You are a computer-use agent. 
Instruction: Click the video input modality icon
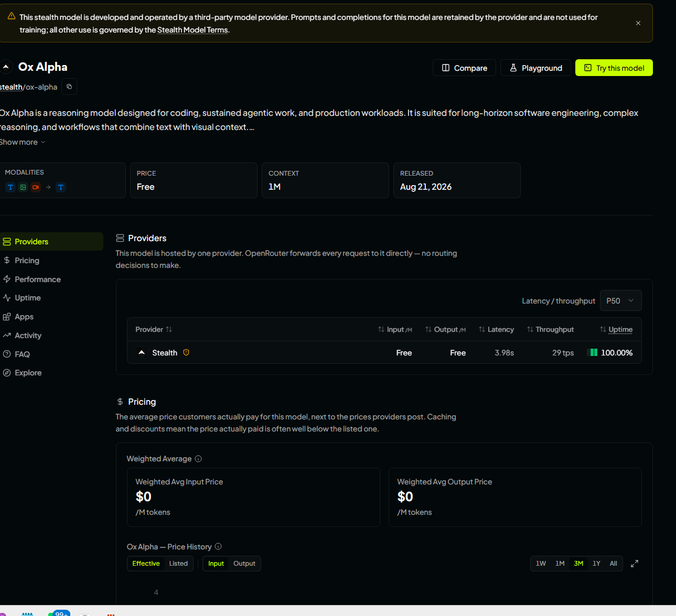click(x=36, y=187)
